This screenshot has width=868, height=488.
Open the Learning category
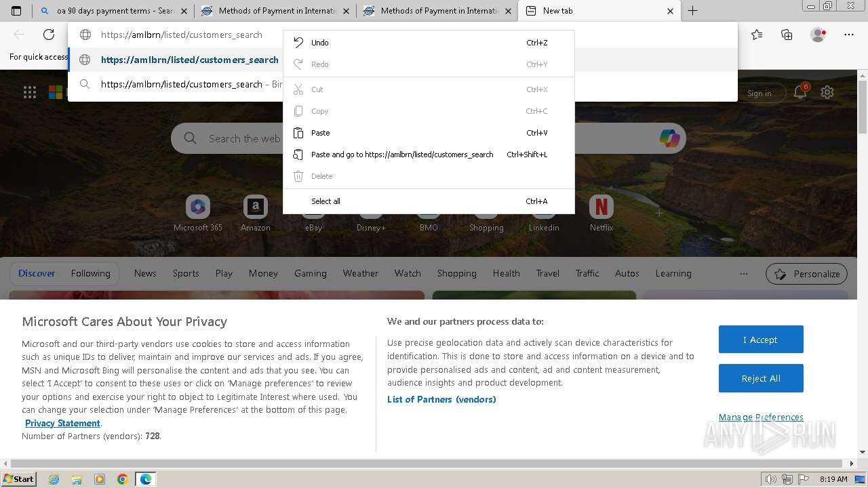[x=673, y=273]
